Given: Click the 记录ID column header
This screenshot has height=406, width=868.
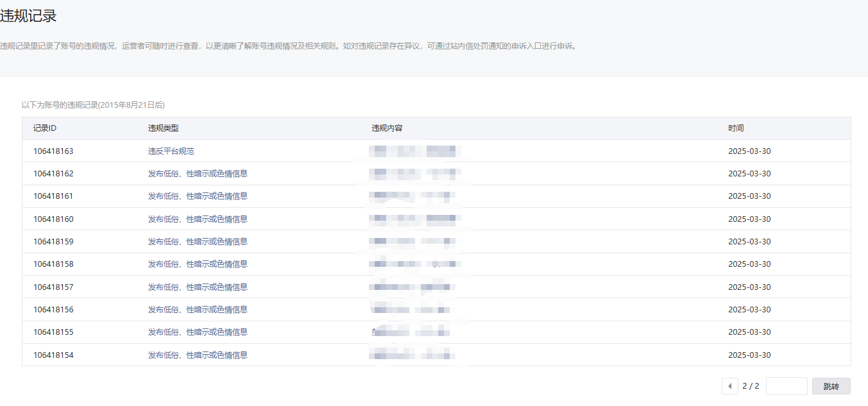Looking at the screenshot, I should point(45,128).
